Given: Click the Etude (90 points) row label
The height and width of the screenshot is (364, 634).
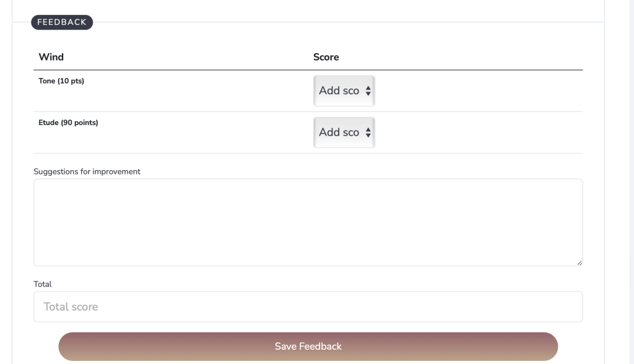Looking at the screenshot, I should [68, 123].
